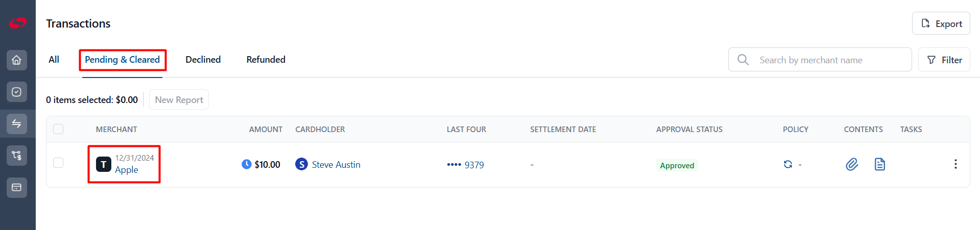Switch to the Refunded tab

point(266,60)
